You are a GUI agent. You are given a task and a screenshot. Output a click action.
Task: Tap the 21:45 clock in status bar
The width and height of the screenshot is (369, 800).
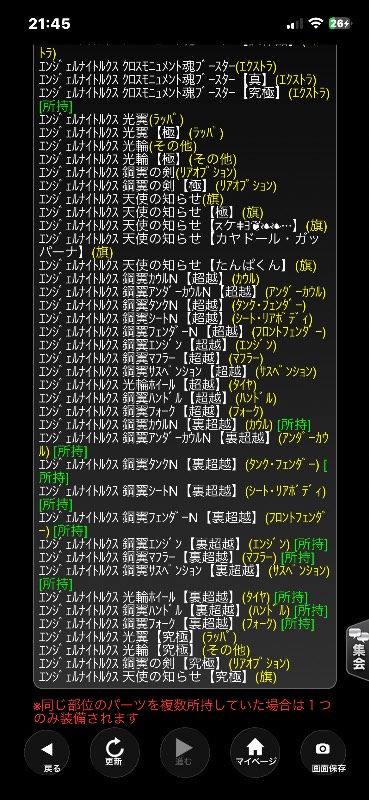click(x=50, y=23)
